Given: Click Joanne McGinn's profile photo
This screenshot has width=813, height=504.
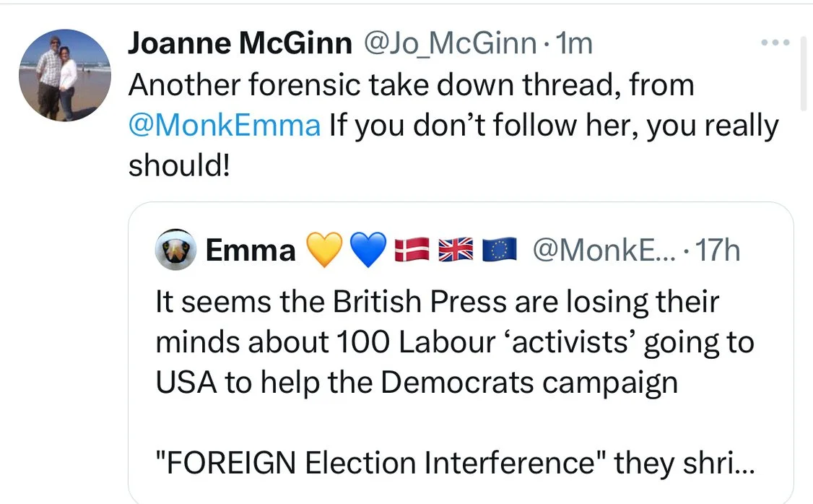Looking at the screenshot, I should (x=65, y=75).
